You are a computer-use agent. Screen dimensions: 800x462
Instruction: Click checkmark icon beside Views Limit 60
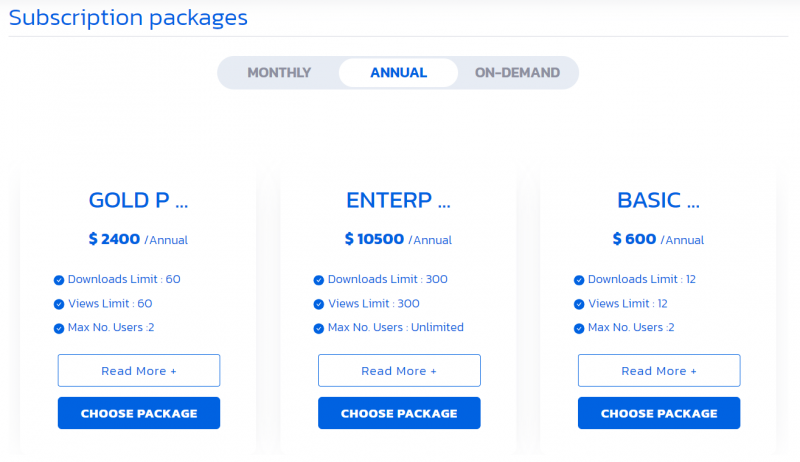[x=59, y=304]
